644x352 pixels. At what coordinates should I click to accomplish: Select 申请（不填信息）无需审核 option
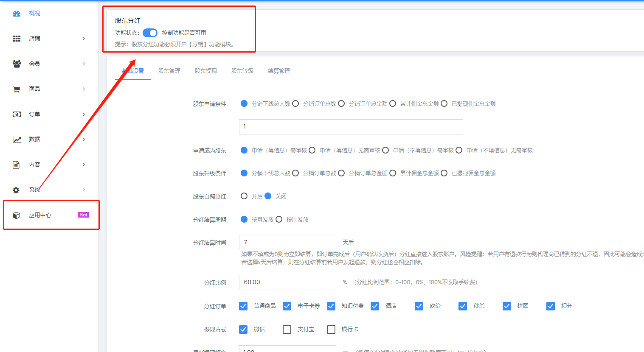(459, 150)
